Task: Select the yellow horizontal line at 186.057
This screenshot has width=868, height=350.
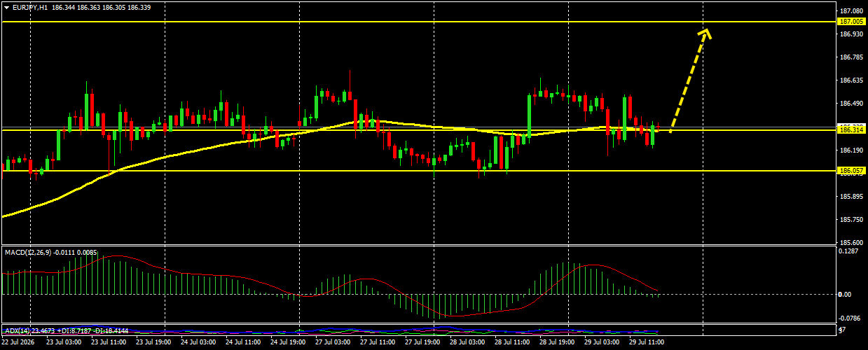Action: 419,171
